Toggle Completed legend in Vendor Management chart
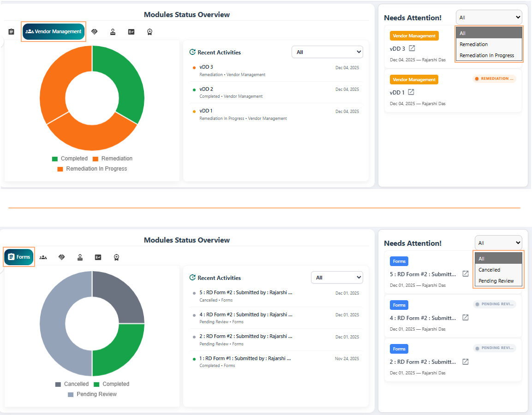 pyautogui.click(x=69, y=159)
